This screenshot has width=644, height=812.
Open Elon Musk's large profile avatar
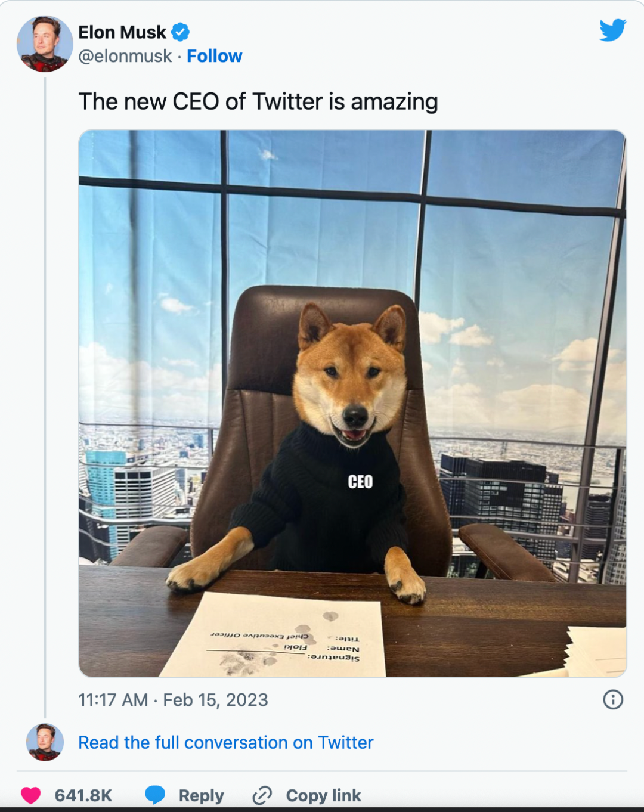coord(45,44)
